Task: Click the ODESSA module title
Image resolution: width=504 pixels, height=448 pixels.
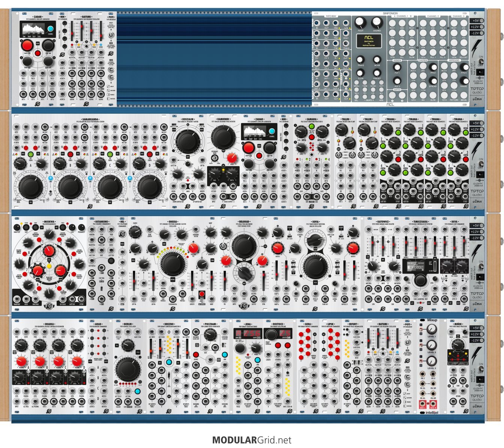Action: [173, 222]
